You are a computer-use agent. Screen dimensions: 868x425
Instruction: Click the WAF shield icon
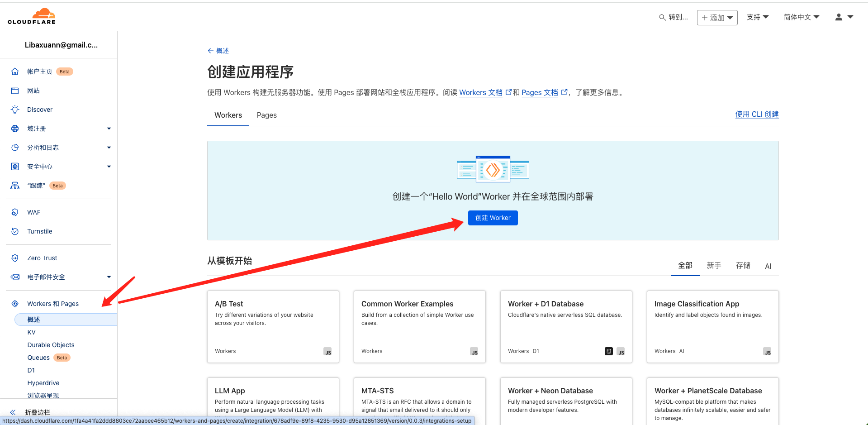(15, 212)
